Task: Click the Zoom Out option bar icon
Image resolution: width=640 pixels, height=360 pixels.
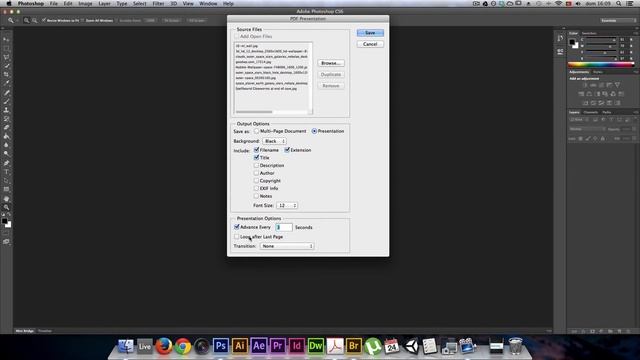Action: point(35,20)
